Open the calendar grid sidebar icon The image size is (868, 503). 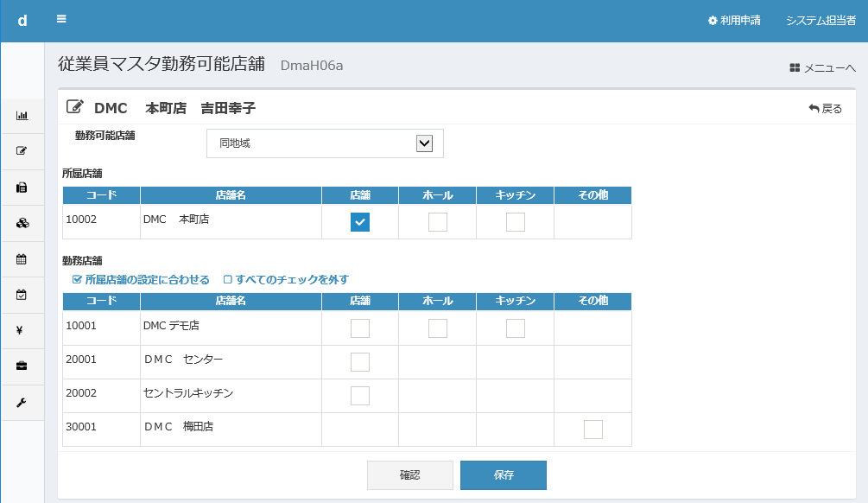(22, 259)
